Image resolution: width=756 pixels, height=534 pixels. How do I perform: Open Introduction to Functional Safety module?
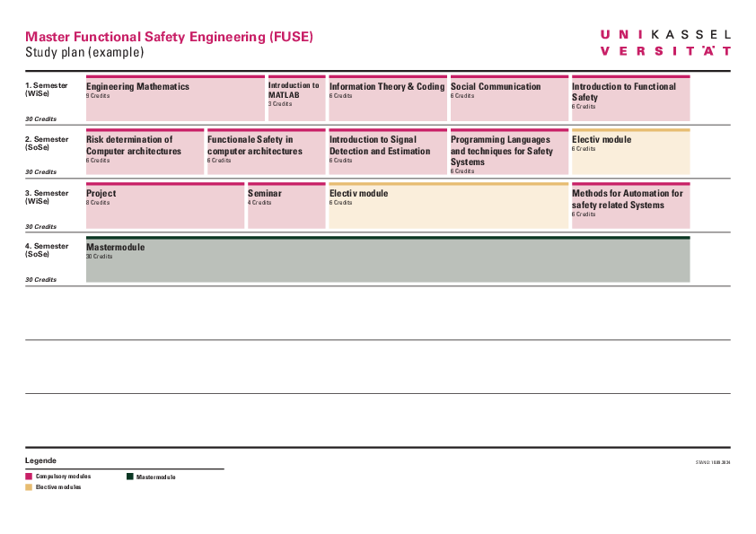click(630, 99)
